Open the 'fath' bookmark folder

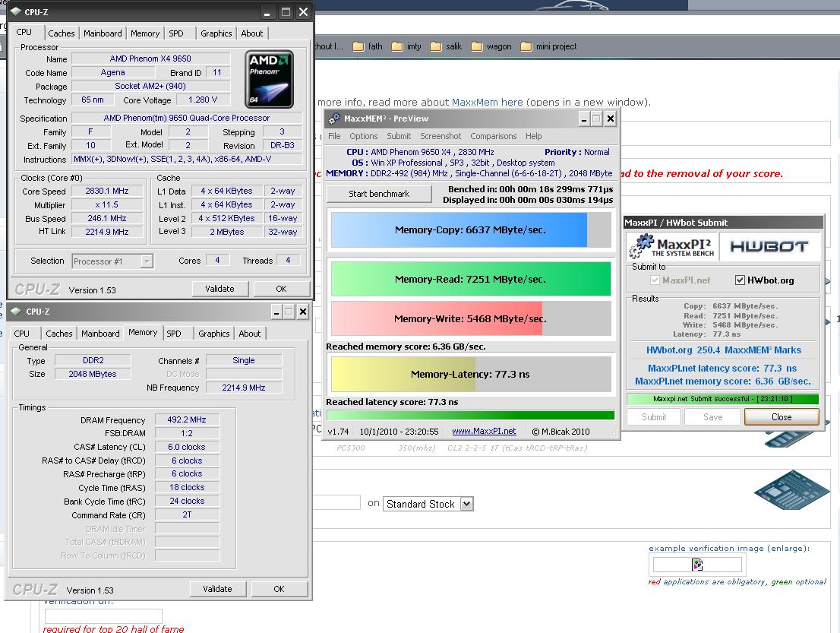pyautogui.click(x=368, y=46)
